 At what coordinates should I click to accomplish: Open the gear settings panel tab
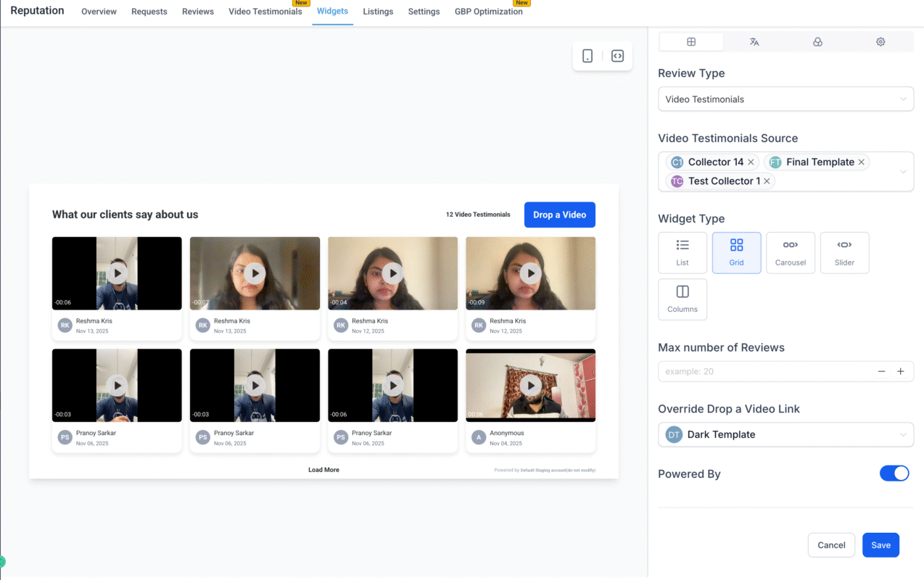880,41
